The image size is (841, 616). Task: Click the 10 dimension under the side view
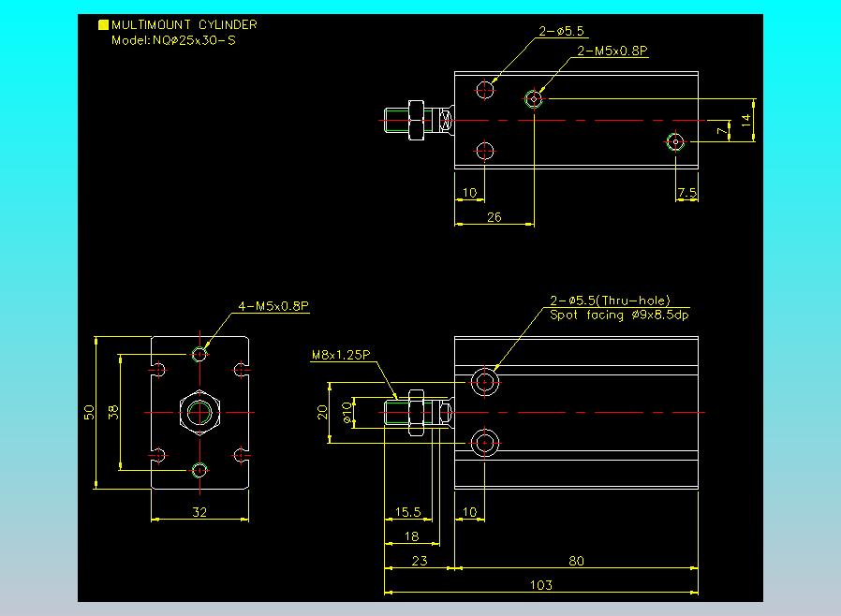pyautogui.click(x=469, y=512)
